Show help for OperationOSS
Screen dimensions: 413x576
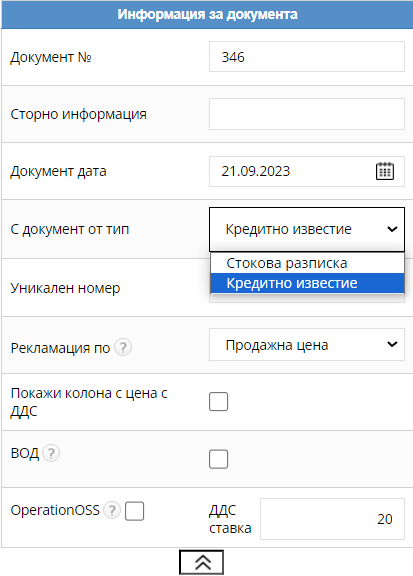point(112,510)
